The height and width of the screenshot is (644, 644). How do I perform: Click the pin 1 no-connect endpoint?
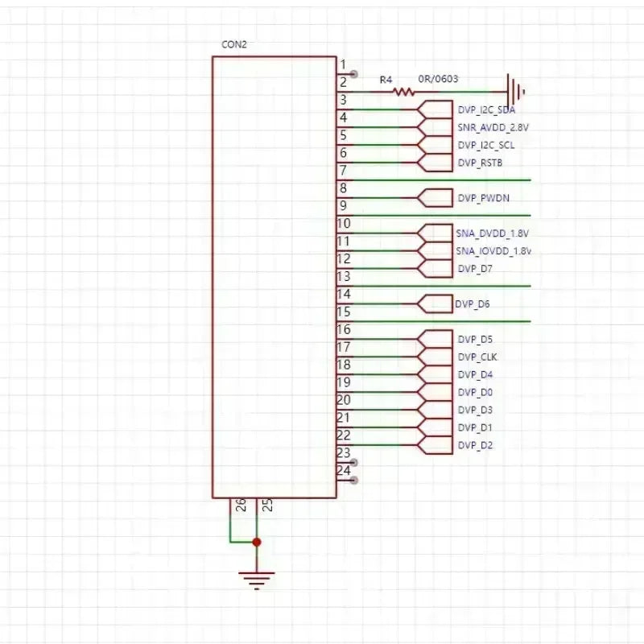(x=353, y=74)
